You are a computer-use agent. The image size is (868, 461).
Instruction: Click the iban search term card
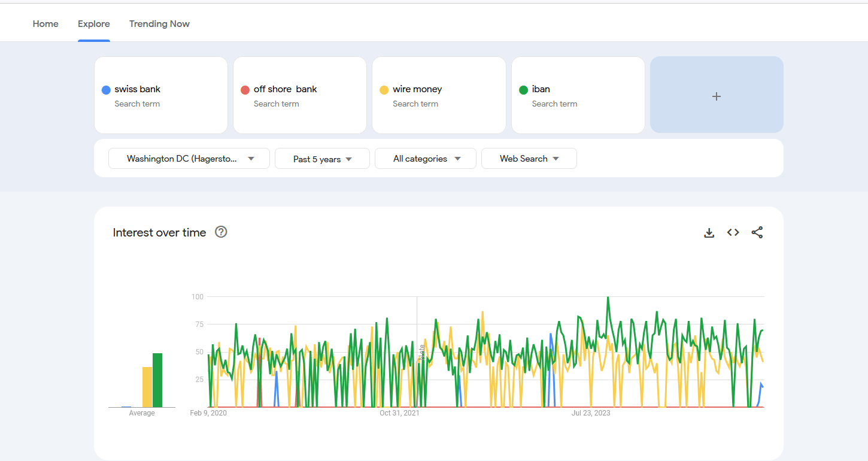[x=578, y=95]
